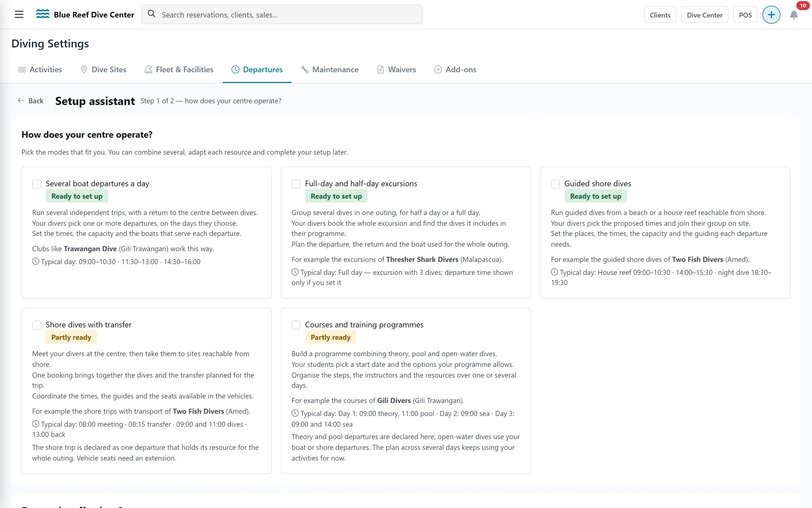
Task: Open the Fleet & Facilities tab
Action: (179, 69)
